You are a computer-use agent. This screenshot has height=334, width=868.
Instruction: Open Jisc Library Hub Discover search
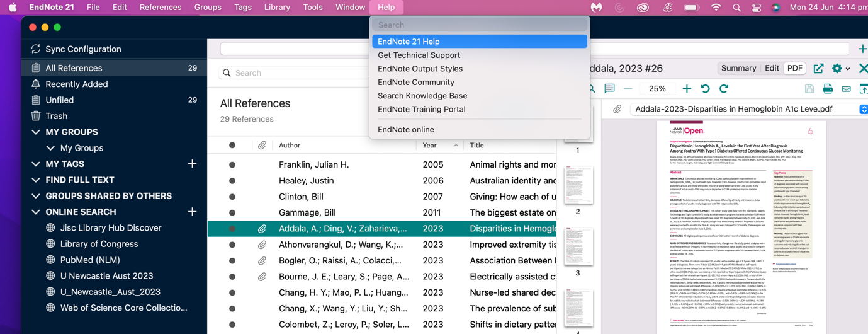point(111,227)
